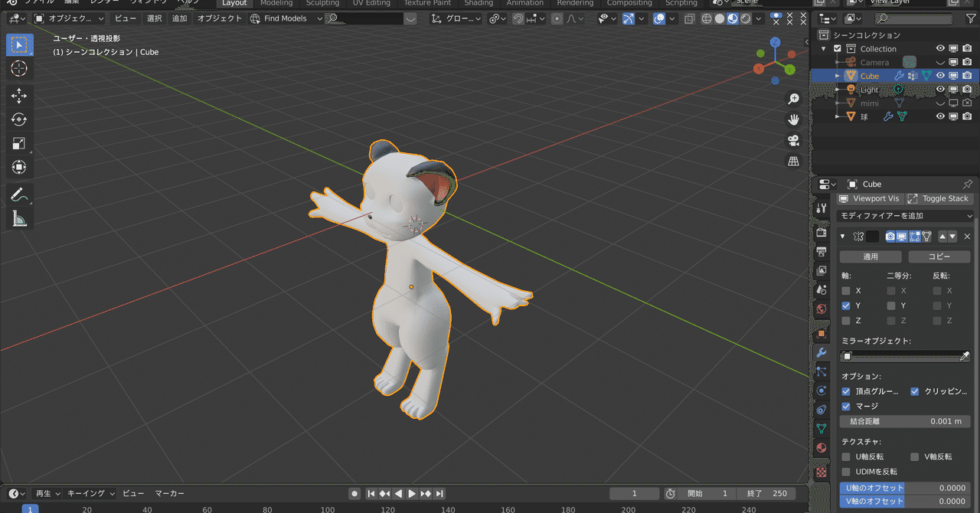Click the 結合距離 0.001 m field
Screen dimensions: 980x513
905,422
